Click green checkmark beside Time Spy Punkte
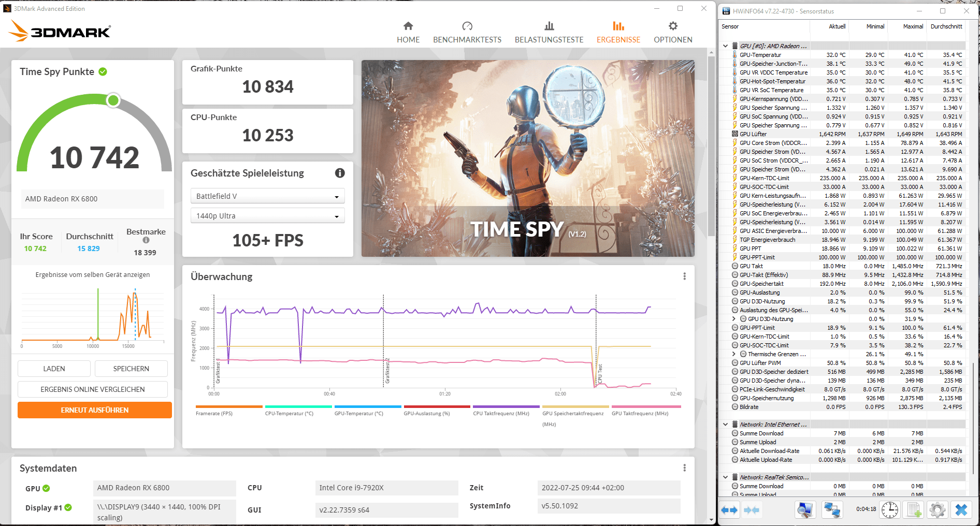980x526 pixels. tap(103, 71)
